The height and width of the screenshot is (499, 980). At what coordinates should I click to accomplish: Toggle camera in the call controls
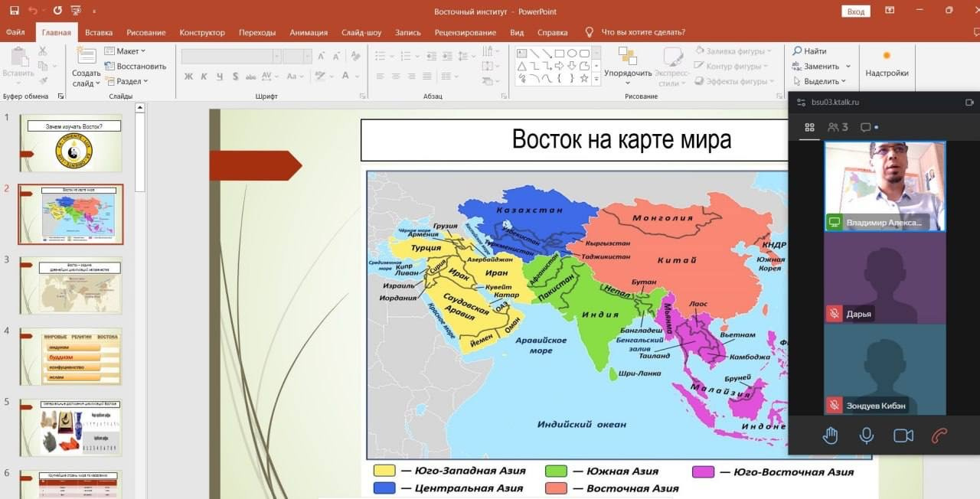903,435
